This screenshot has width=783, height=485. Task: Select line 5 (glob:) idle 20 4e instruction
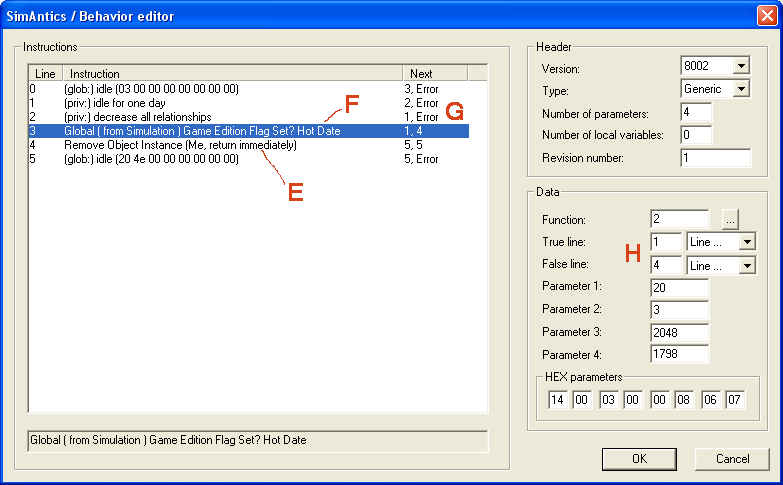pos(249,159)
